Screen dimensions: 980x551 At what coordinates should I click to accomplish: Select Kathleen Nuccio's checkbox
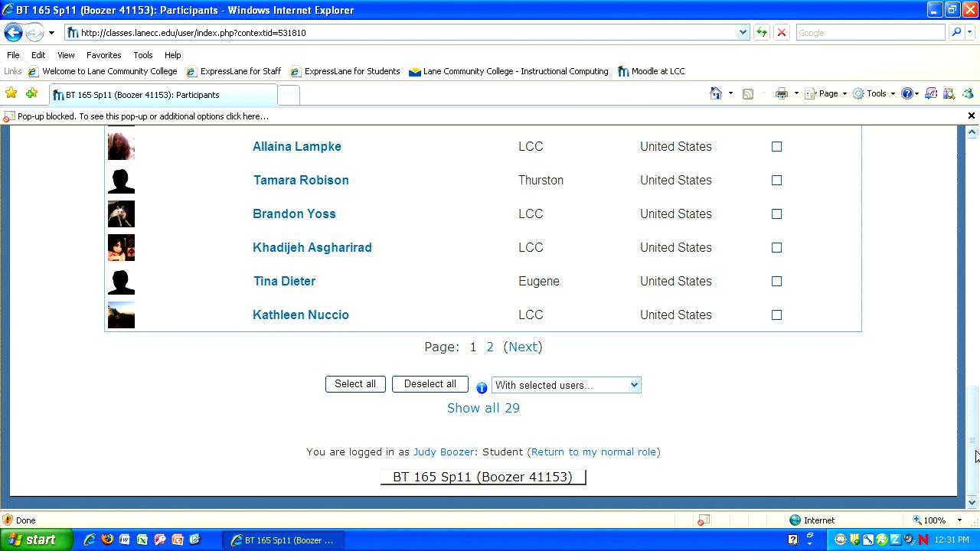pyautogui.click(x=776, y=315)
